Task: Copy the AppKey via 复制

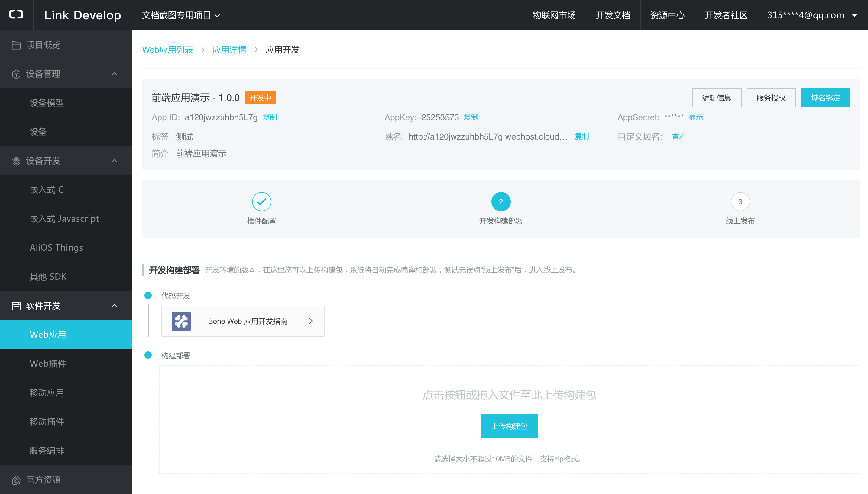Action: (471, 117)
